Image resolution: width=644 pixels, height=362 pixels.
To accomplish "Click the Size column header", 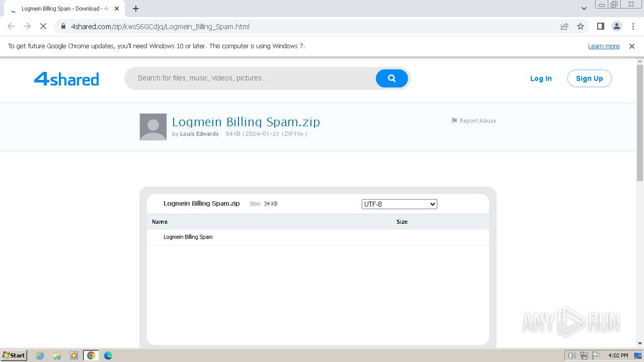I will (402, 222).
